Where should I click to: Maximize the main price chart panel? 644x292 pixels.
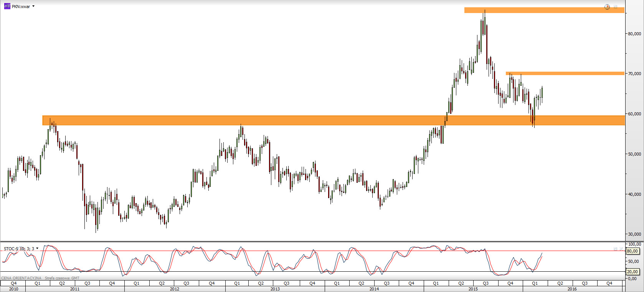[616, 7]
